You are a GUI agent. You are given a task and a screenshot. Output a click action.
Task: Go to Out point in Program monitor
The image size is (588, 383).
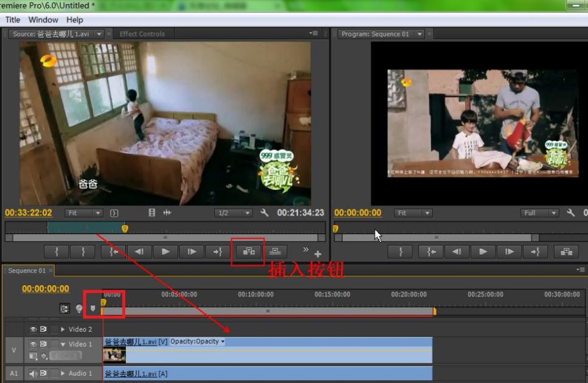click(535, 252)
